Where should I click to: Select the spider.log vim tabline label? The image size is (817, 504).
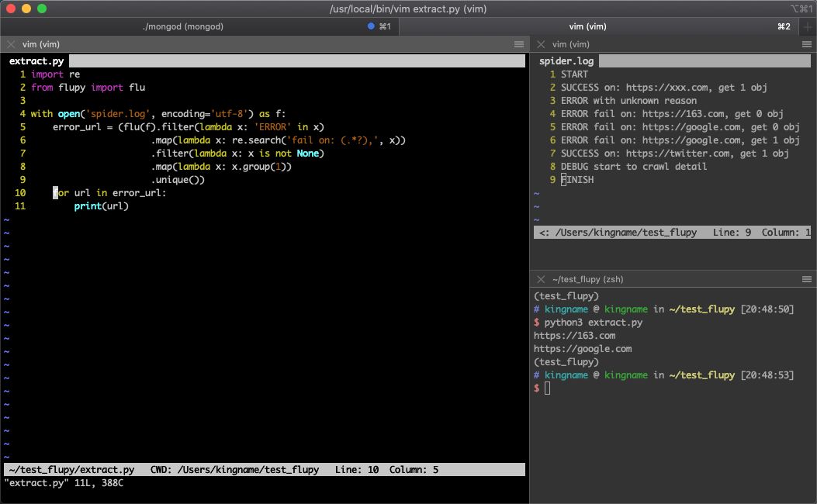click(566, 60)
